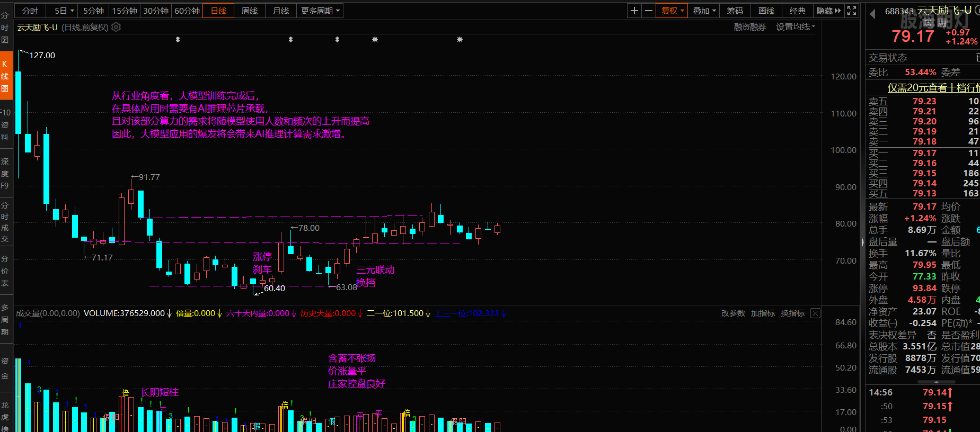Open the 设置均线 moving average dropdown
Image resolution: width=980 pixels, height=432 pixels.
point(795,27)
